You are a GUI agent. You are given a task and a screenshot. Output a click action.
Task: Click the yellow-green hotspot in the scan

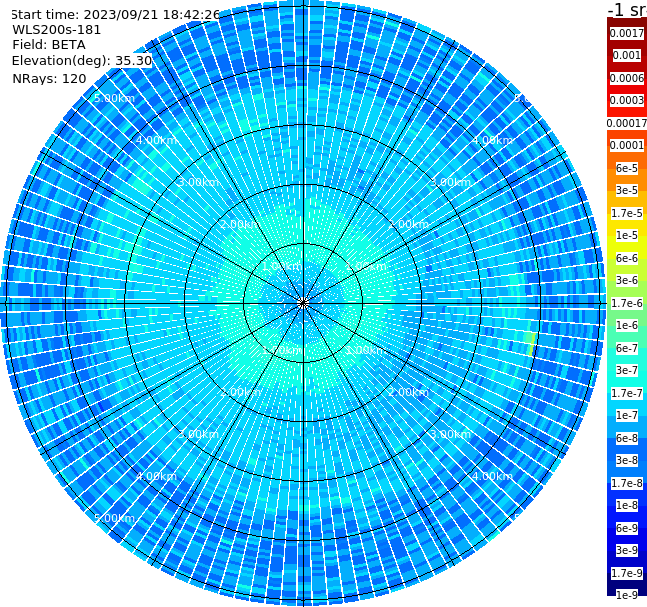[x=532, y=345]
